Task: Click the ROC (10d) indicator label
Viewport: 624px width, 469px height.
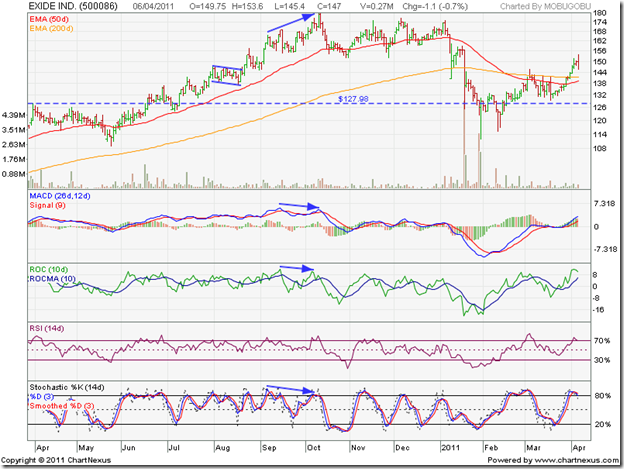Action: (x=49, y=269)
